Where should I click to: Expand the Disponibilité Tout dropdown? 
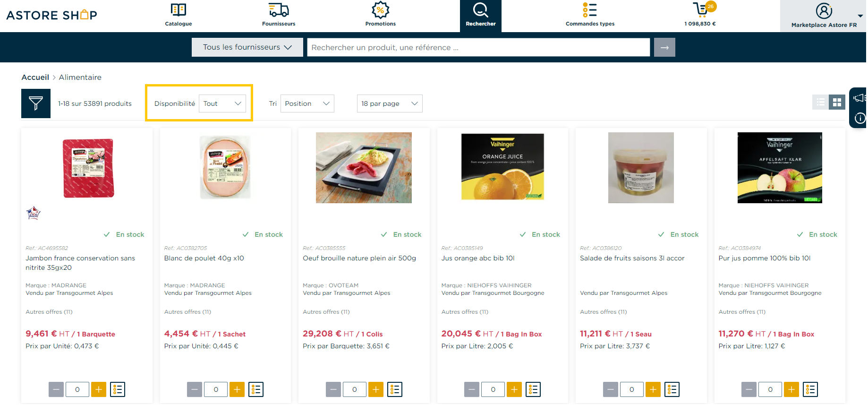[x=222, y=103]
